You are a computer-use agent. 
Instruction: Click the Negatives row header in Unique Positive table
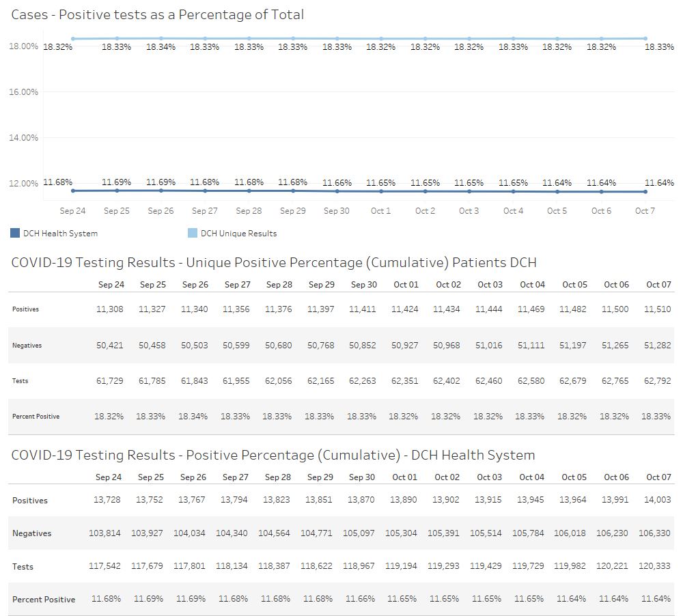(x=27, y=346)
